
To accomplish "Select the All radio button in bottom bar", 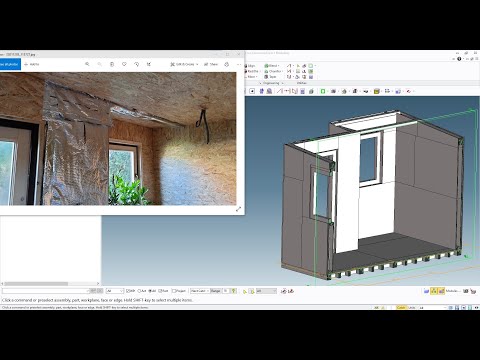I will [x=150, y=291].
